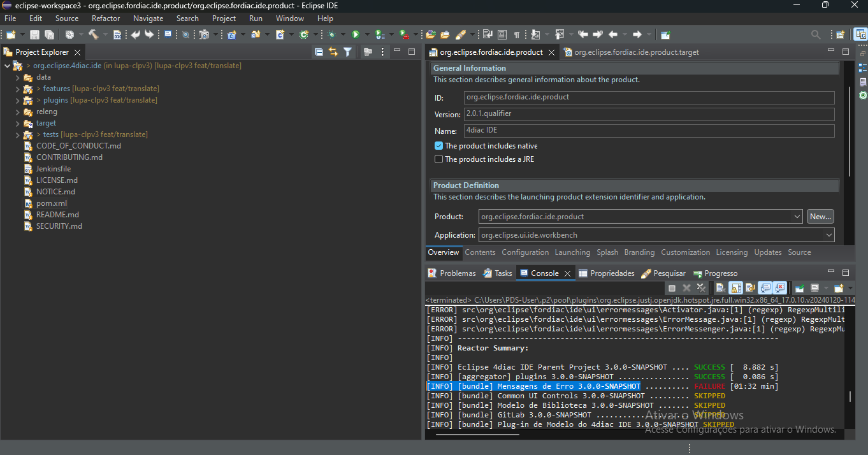Click the New... button beside Product
The image size is (868, 455).
click(x=820, y=217)
